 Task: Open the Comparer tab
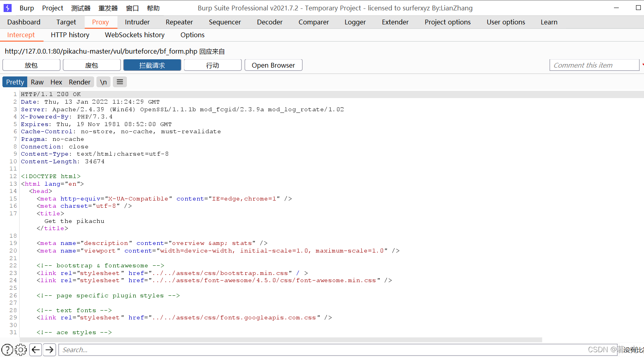pos(314,22)
